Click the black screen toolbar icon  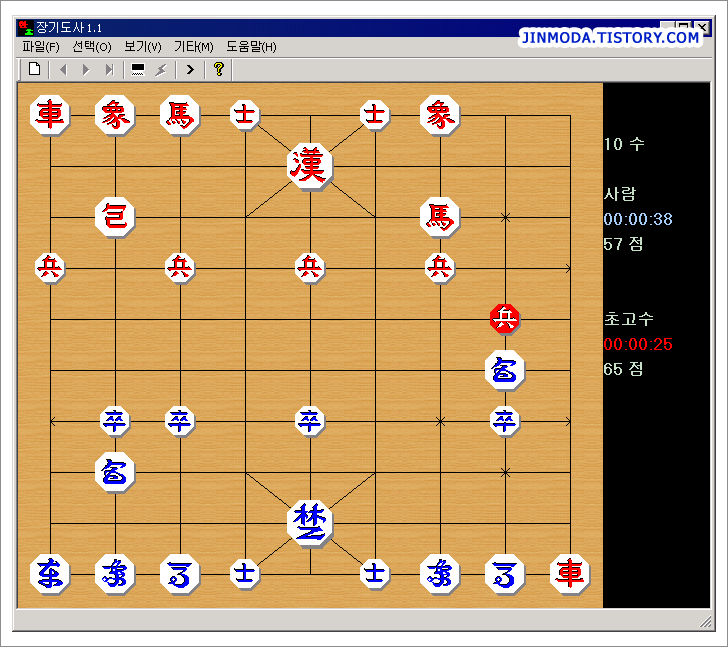[x=138, y=70]
